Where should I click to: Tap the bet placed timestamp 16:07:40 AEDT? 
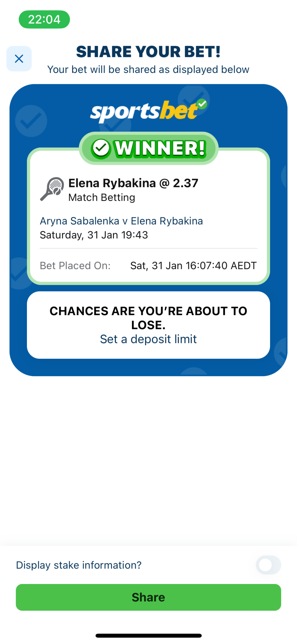(193, 266)
